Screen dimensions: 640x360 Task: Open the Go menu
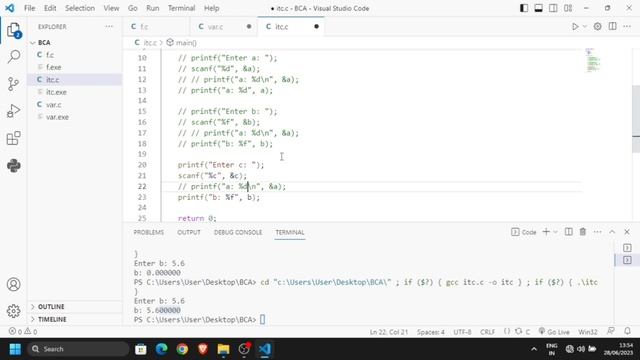[133, 8]
